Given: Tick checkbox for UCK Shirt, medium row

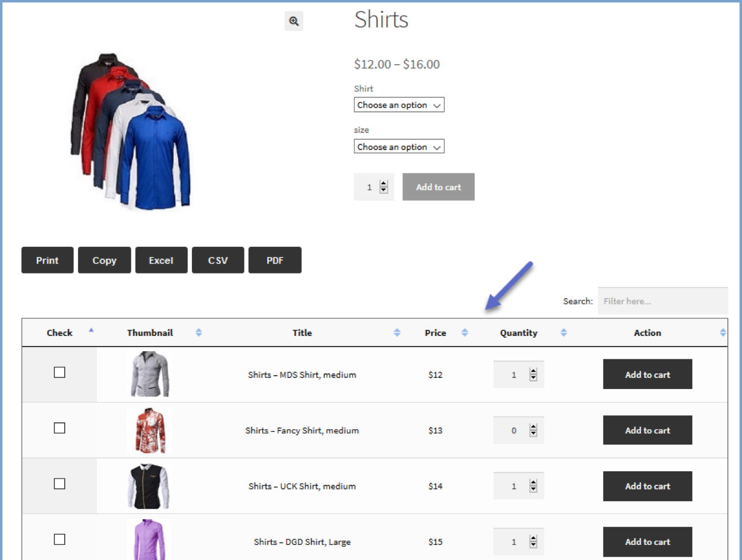Looking at the screenshot, I should 60,484.
